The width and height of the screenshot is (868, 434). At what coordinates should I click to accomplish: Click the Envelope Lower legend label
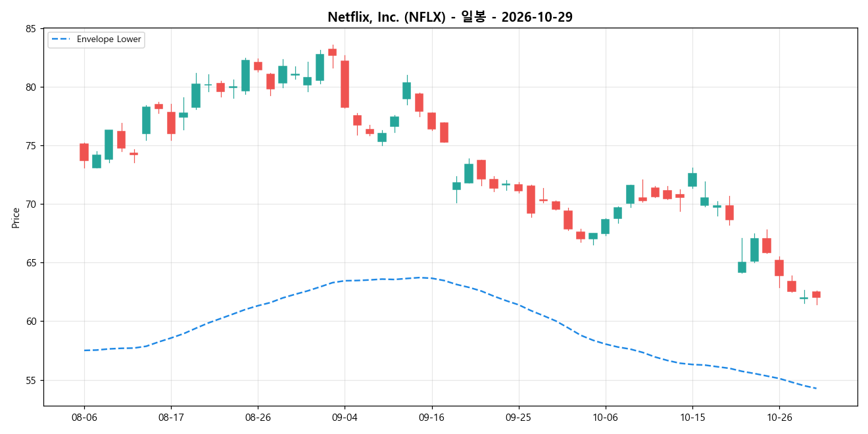[x=109, y=39]
